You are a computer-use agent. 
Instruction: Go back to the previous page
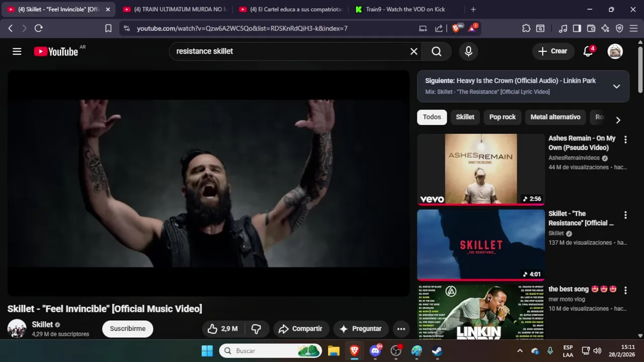(x=10, y=29)
